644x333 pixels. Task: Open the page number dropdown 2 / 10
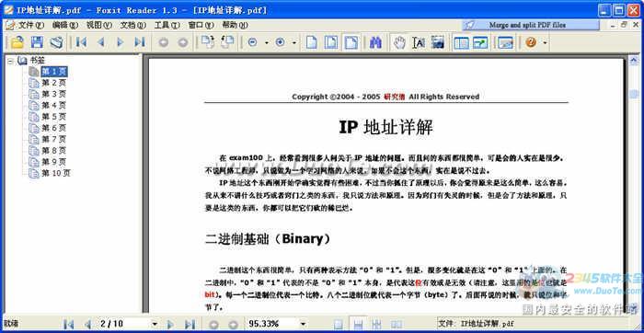click(155, 324)
